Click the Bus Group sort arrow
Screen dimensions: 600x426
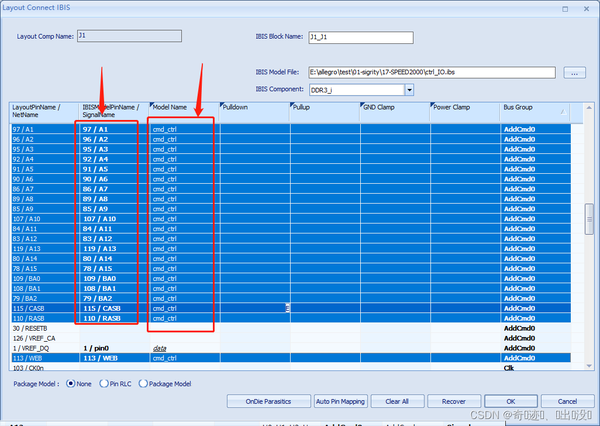pyautogui.click(x=563, y=112)
